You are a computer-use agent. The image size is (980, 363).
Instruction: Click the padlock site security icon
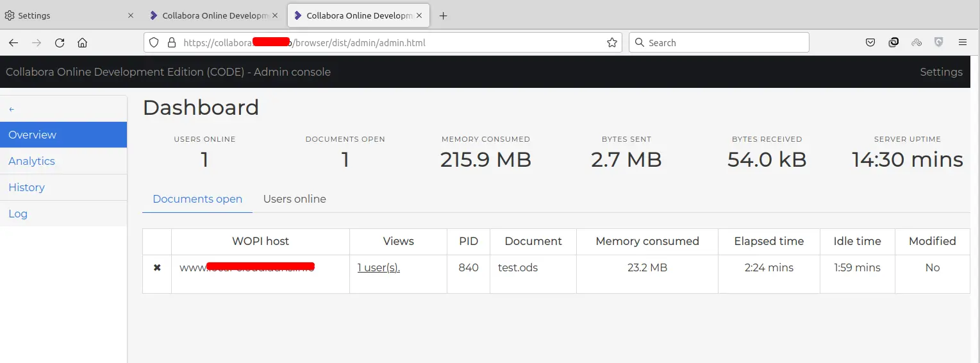point(171,43)
